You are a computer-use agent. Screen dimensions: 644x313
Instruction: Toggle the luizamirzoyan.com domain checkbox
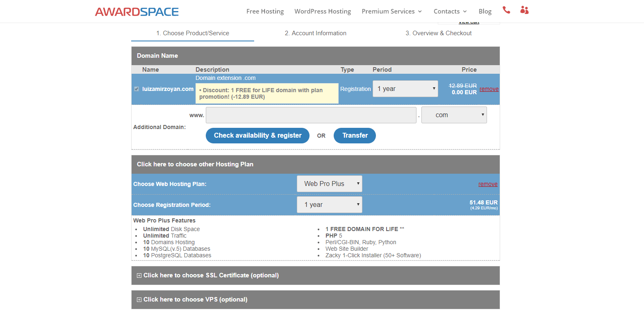(137, 89)
